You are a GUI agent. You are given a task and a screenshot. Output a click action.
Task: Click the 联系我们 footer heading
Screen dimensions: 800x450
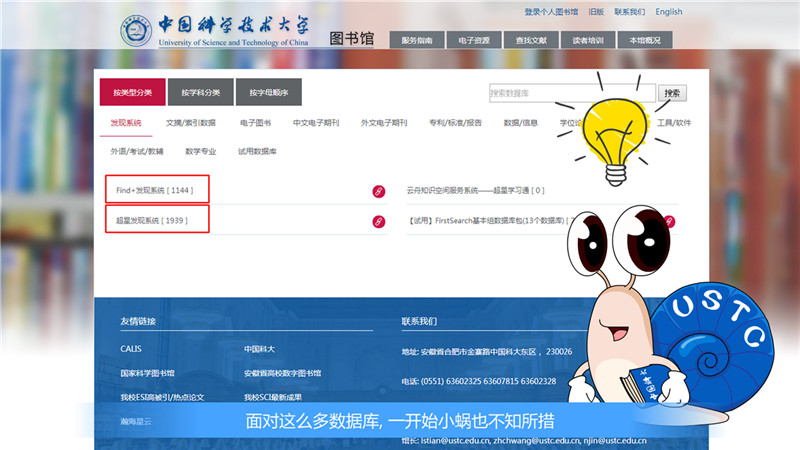pyautogui.click(x=419, y=321)
